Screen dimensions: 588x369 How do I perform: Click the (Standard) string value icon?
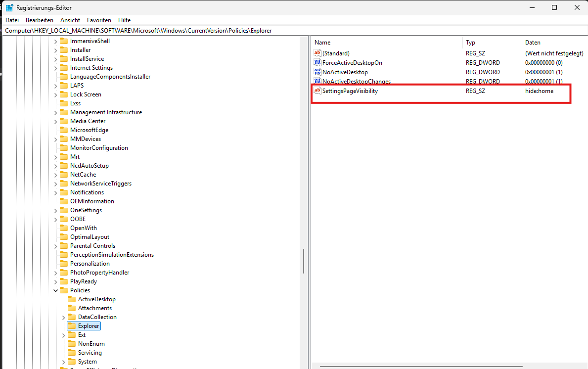pyautogui.click(x=317, y=53)
